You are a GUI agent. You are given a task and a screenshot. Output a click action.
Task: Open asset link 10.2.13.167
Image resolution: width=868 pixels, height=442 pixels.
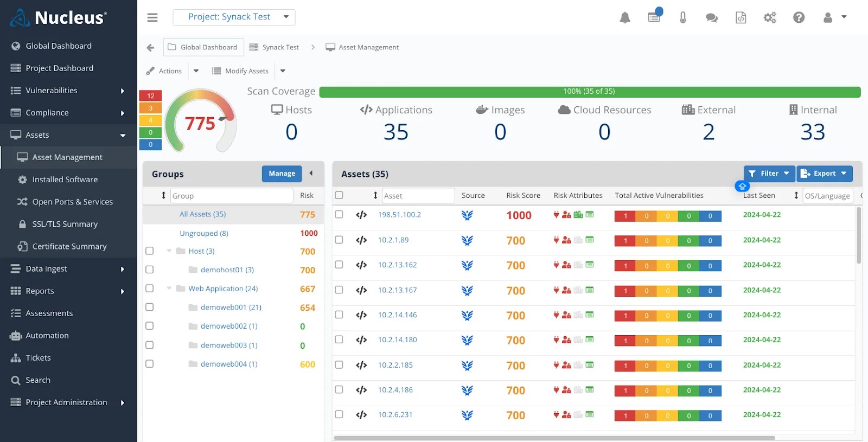click(x=398, y=290)
